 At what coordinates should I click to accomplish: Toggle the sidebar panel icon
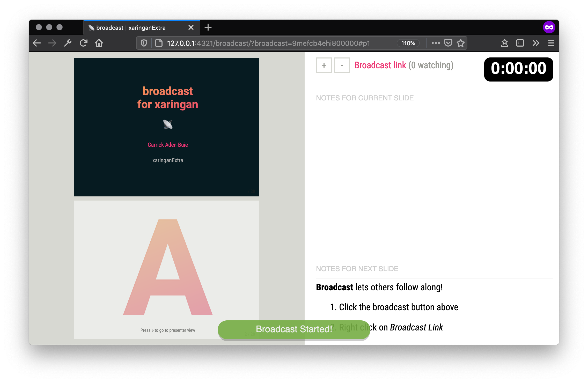pyautogui.click(x=520, y=43)
